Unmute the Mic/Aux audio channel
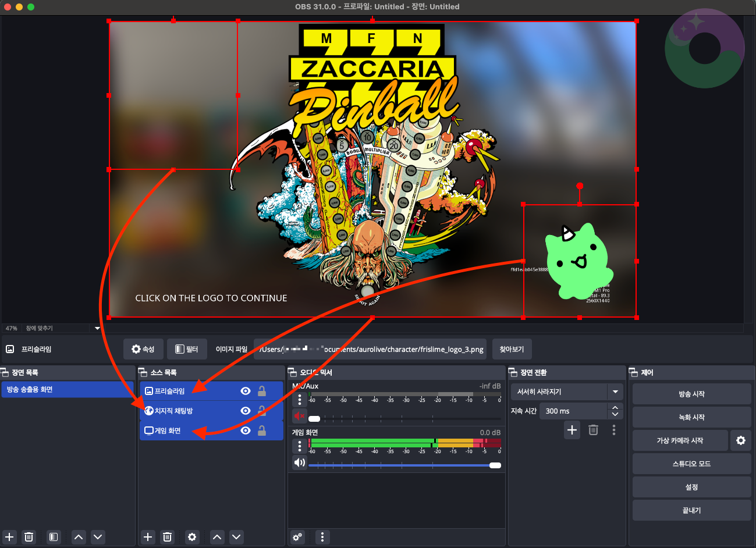756x548 pixels. tap(299, 416)
